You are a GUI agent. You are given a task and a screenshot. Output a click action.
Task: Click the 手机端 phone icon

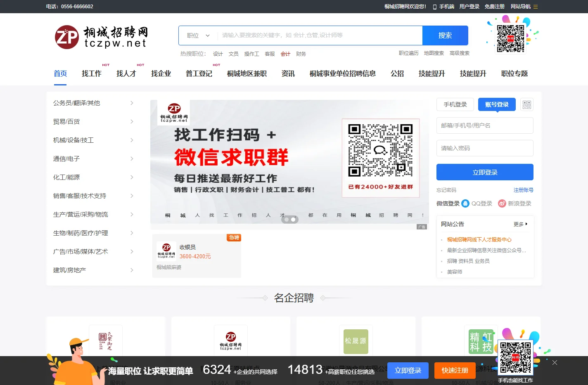435,7
